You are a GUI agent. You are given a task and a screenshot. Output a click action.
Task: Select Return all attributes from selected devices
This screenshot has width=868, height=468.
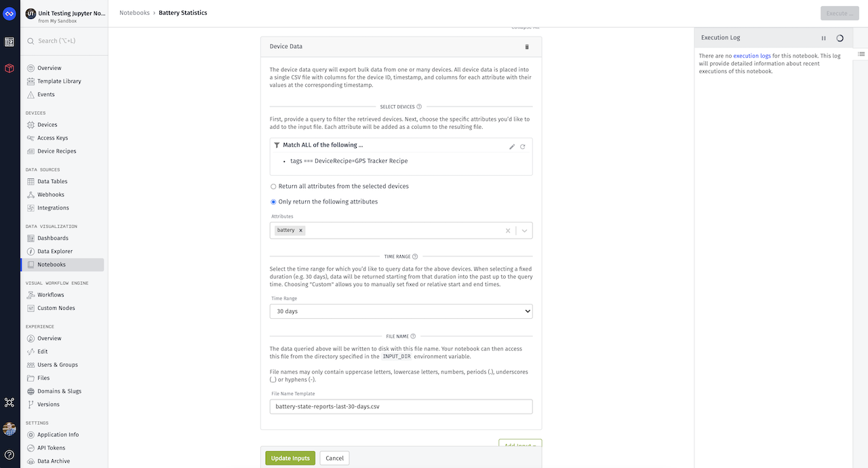pos(273,186)
